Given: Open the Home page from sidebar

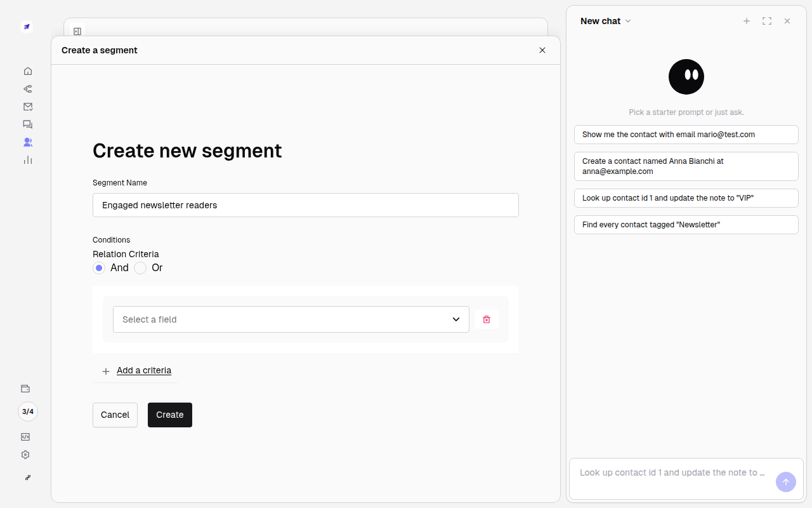Looking at the screenshot, I should coord(28,71).
